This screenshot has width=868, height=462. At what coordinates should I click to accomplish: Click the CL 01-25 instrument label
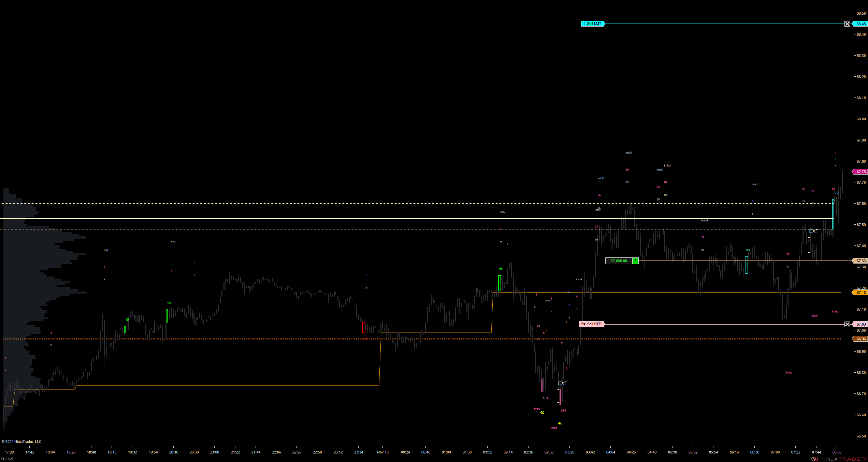coord(8,459)
